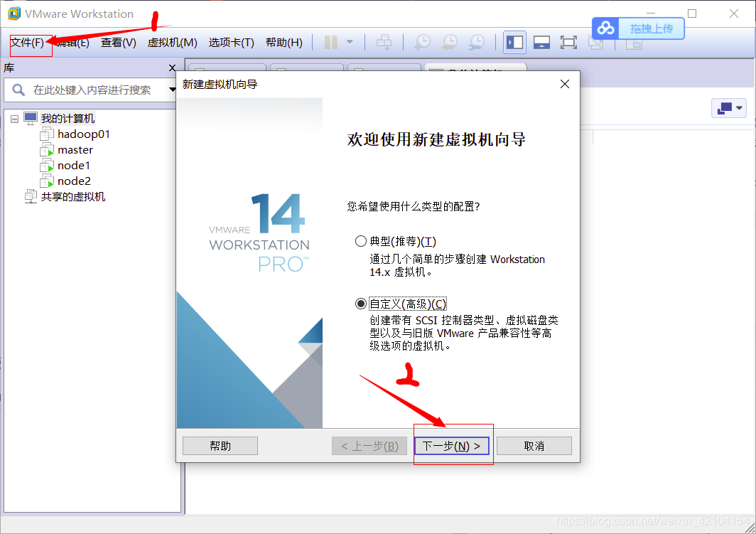The width and height of the screenshot is (756, 534).
Task: Click the VMware Workstation title bar icon
Action: coord(14,14)
